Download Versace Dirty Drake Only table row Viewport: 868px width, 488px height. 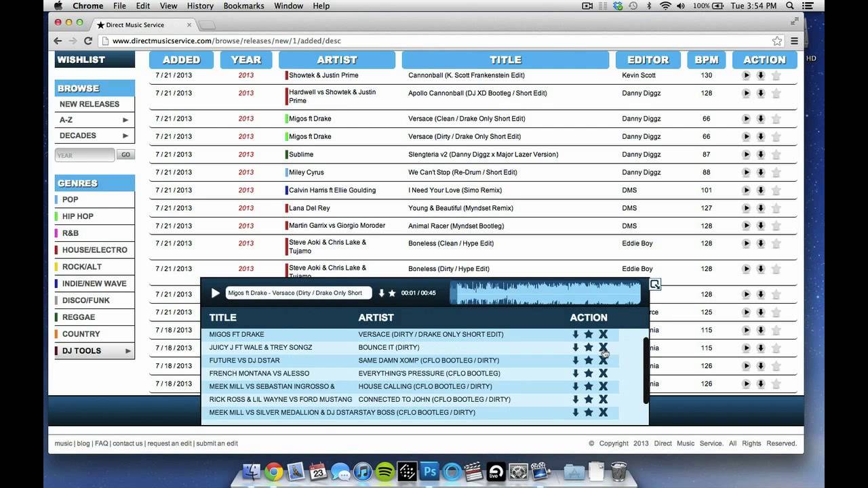[x=761, y=136]
